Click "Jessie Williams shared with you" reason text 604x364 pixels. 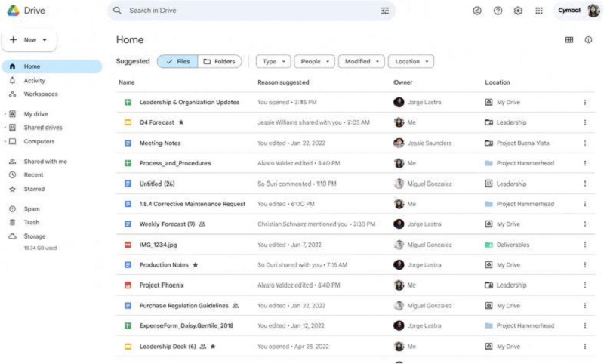pos(299,122)
